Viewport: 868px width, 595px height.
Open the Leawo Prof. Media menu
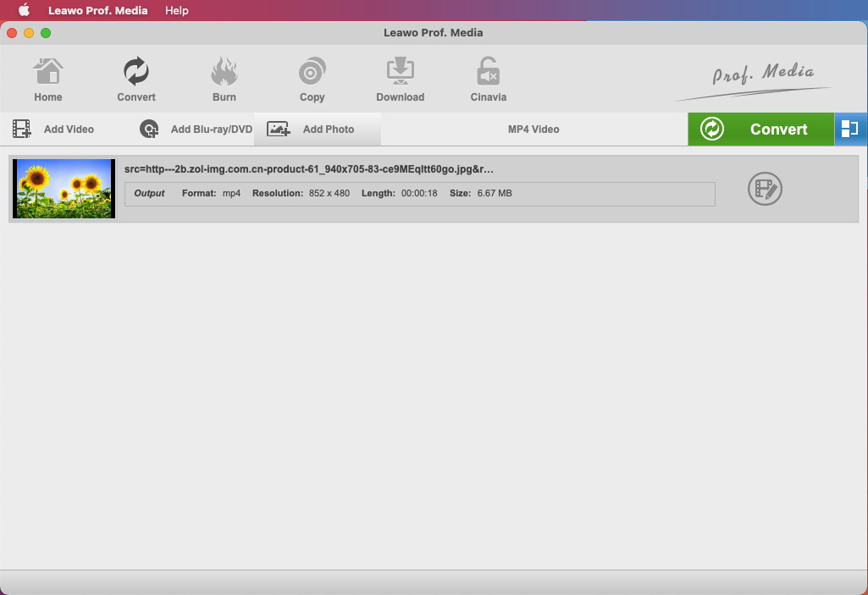point(98,10)
